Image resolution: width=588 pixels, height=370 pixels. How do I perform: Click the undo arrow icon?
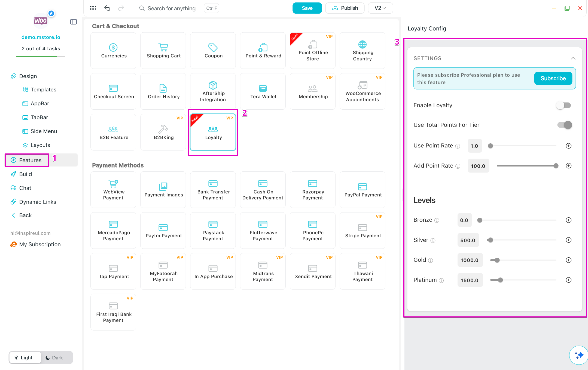[107, 8]
